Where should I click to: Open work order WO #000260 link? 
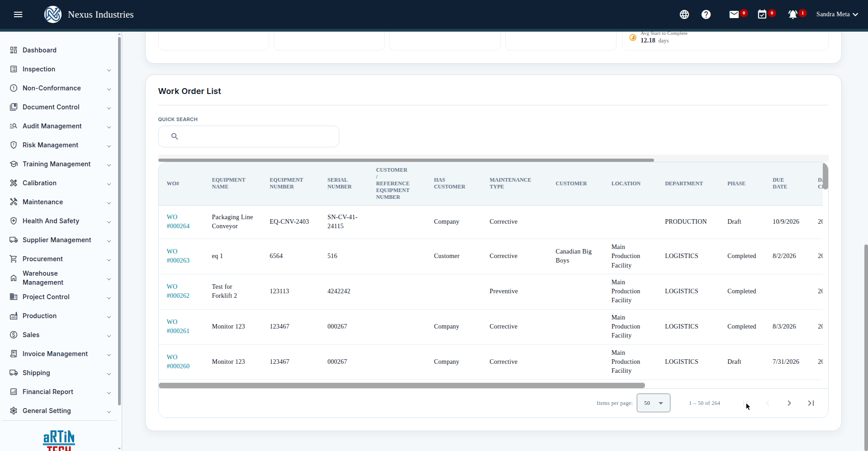178,362
